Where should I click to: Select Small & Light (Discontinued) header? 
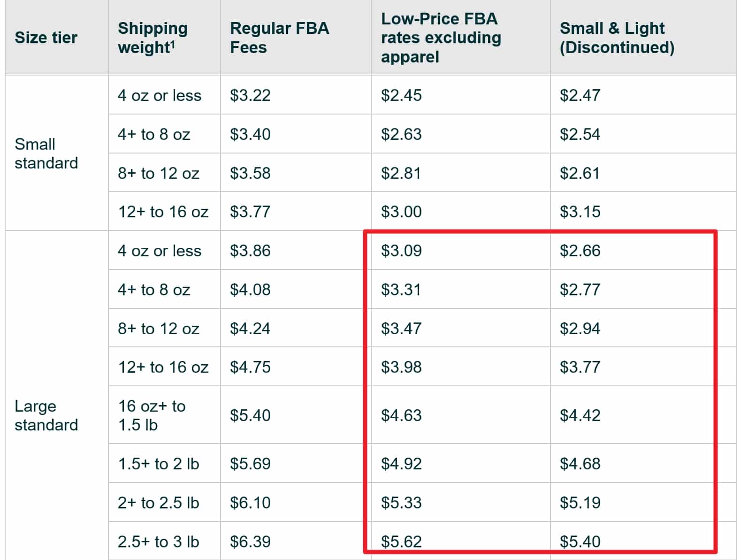tap(643, 38)
